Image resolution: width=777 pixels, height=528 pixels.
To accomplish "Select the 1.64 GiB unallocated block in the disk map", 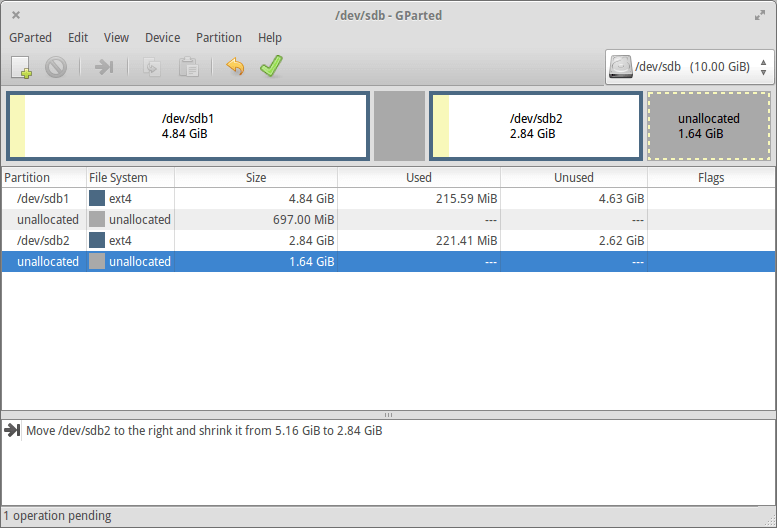I will pos(708,126).
